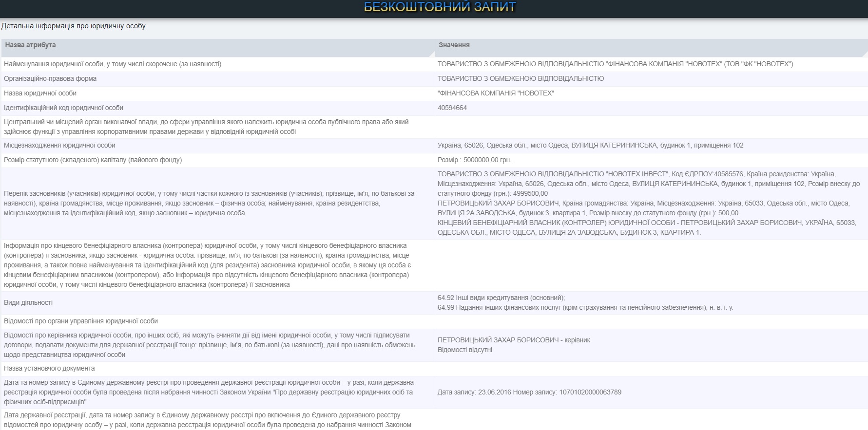Viewport: 868px width, 430px height.
Task: Click the 'Детальна інформація про юридичну особу' heading
Action: coord(74,26)
